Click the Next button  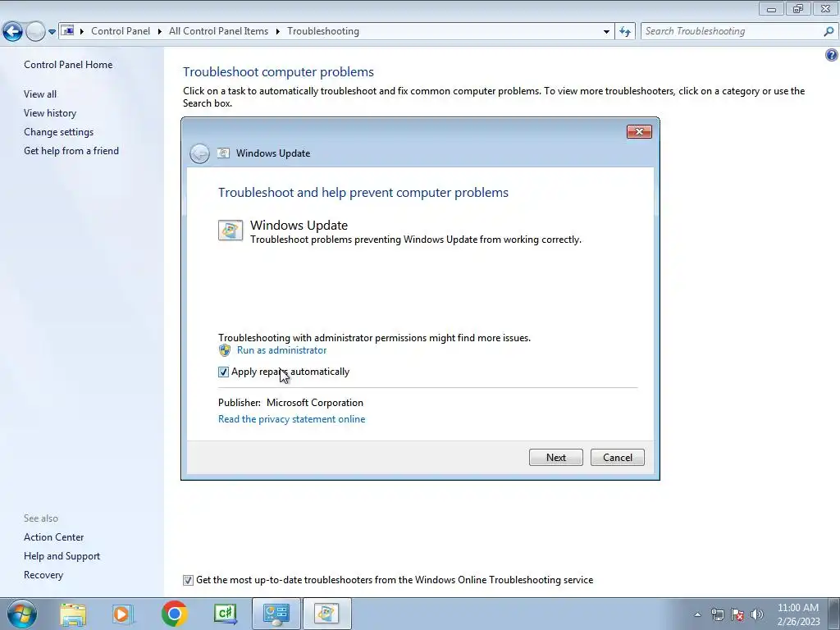coord(555,458)
